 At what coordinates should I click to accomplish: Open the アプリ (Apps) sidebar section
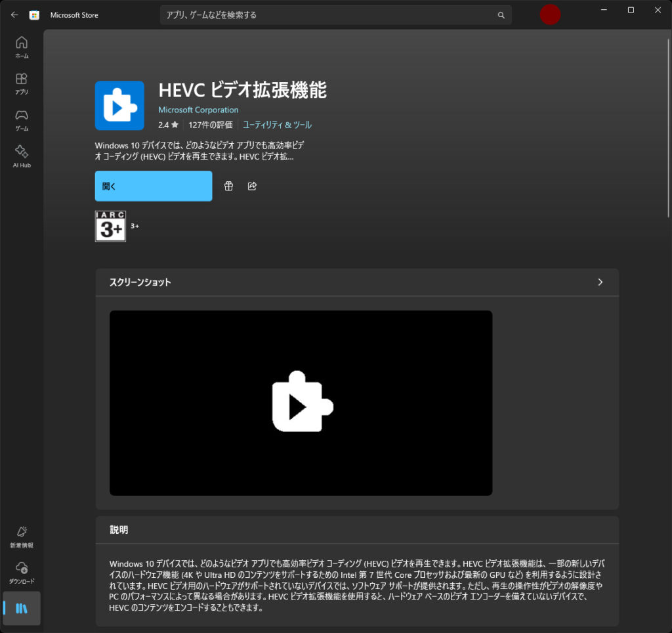tap(22, 83)
